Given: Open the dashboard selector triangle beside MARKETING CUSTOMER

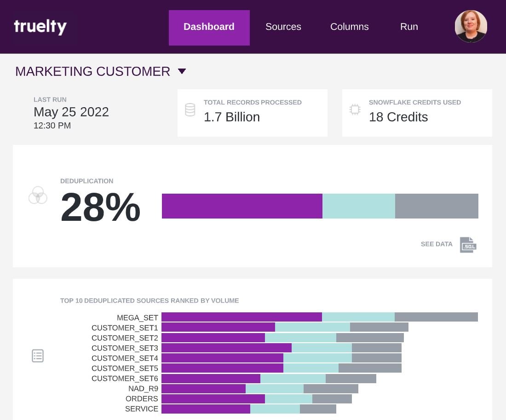Looking at the screenshot, I should pos(182,71).
